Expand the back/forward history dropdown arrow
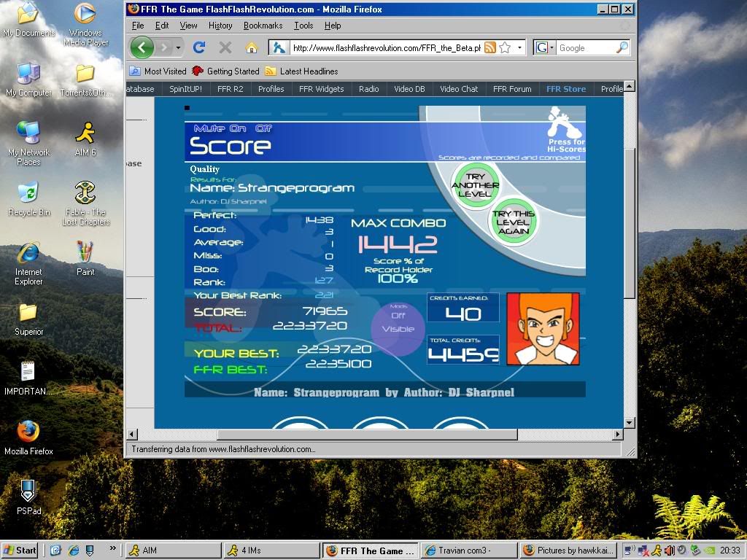Viewport: 747px width, 560px height. (178, 48)
